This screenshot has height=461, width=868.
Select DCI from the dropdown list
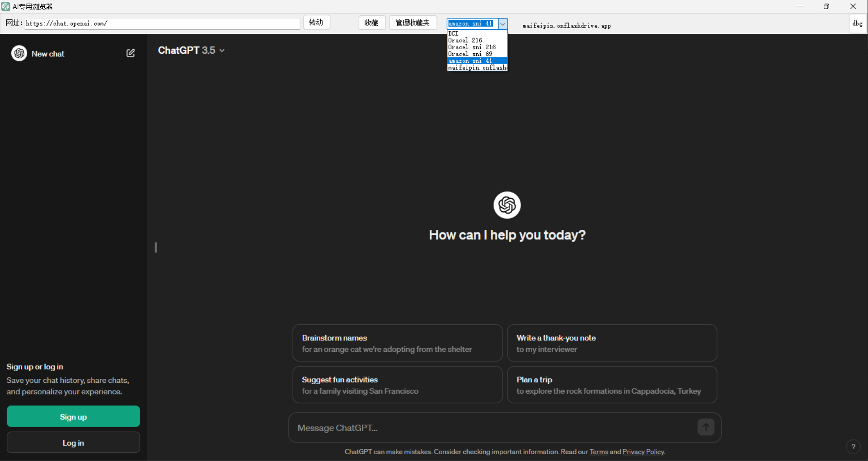(477, 33)
